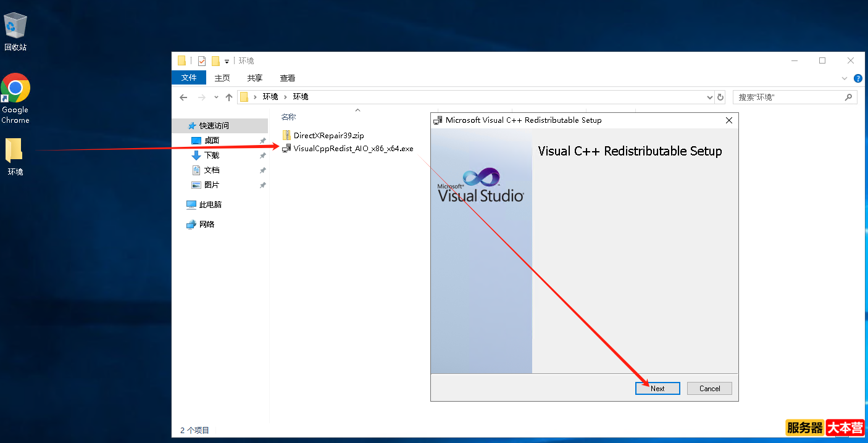Viewport: 868px width, 443px height.
Task: Click the Setup dialog title bar icon
Action: (x=438, y=120)
